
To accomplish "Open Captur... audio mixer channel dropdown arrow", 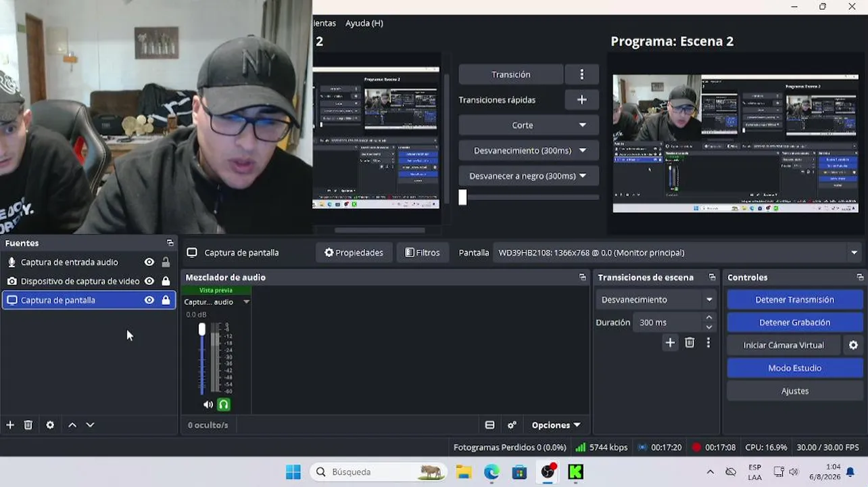I will [246, 302].
